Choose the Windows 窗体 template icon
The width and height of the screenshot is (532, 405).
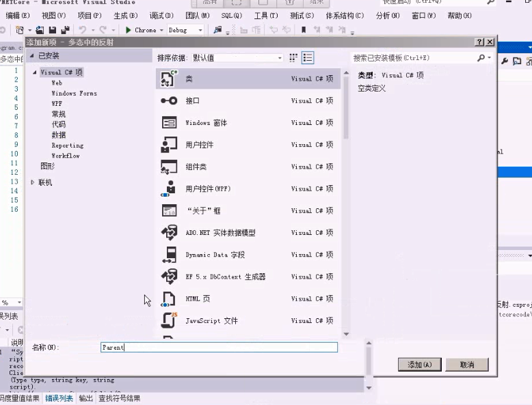[169, 122]
